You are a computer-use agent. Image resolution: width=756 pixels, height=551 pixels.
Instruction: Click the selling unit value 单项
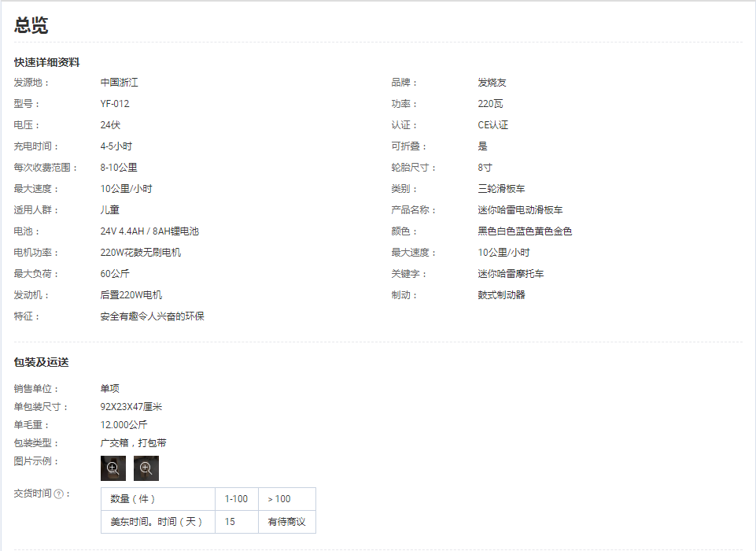pyautogui.click(x=110, y=388)
